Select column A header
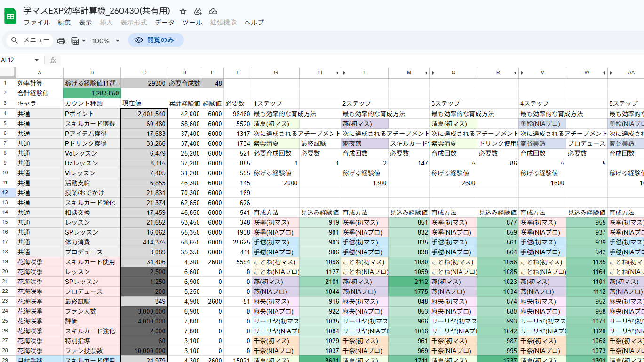644x362 pixels. pyautogui.click(x=40, y=72)
